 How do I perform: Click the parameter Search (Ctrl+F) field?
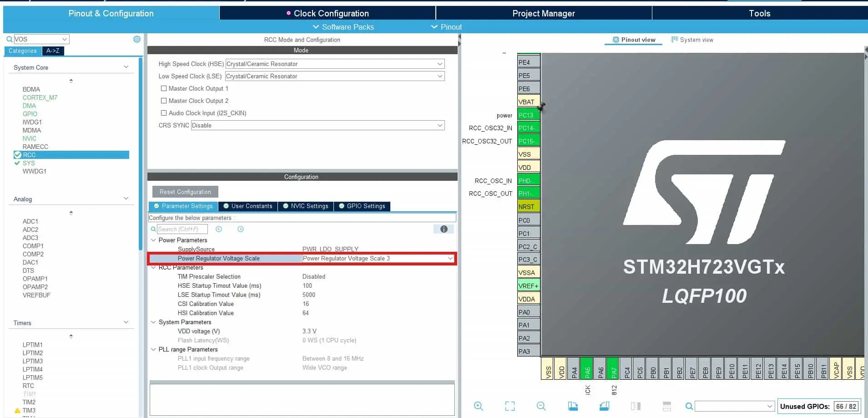point(182,229)
